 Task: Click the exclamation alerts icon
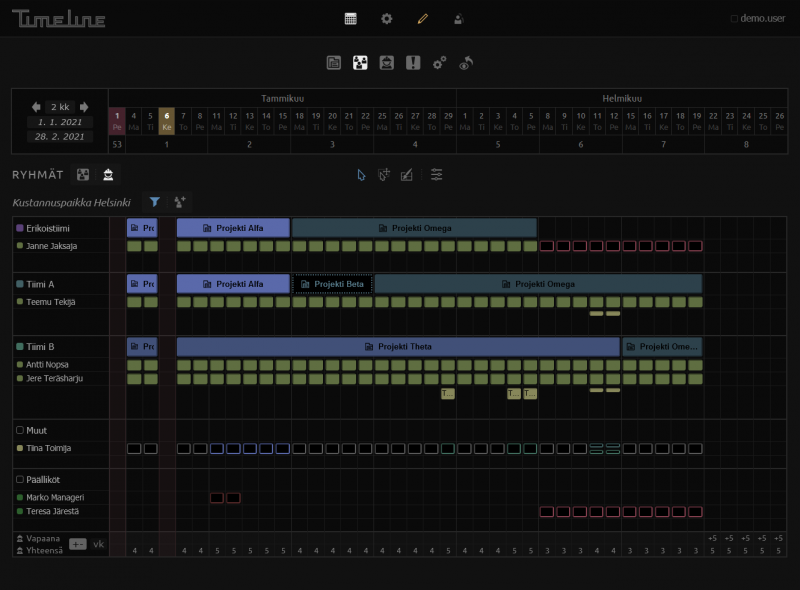[413, 63]
